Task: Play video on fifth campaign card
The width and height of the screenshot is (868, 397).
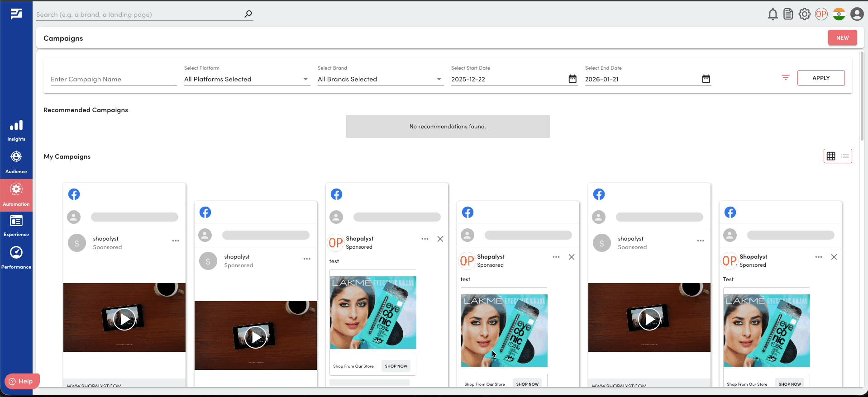Action: [x=649, y=319]
